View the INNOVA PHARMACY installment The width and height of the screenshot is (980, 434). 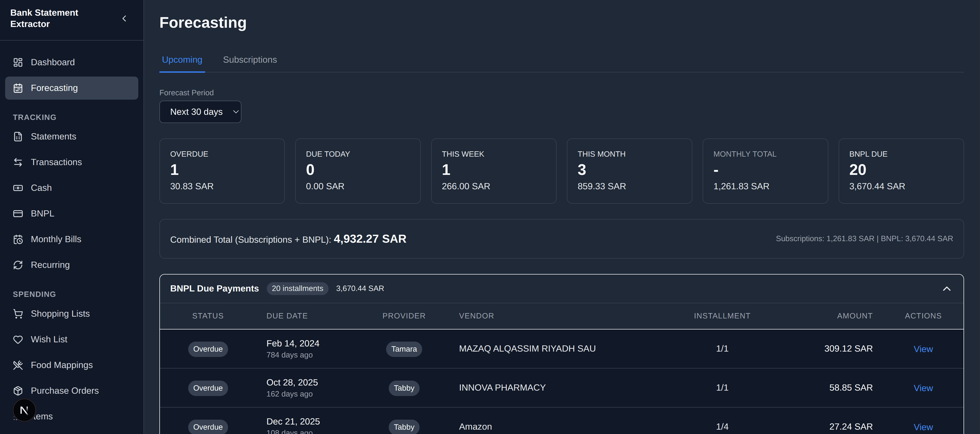pyautogui.click(x=923, y=388)
